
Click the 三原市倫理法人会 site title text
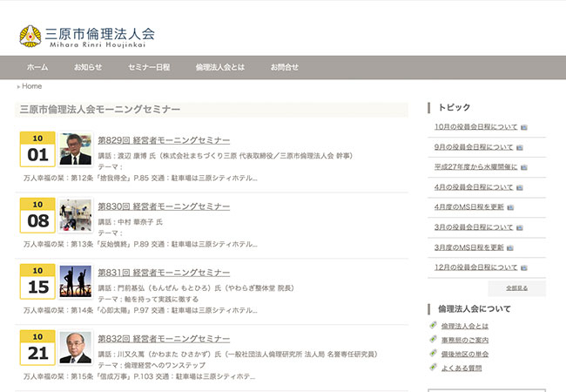point(100,34)
